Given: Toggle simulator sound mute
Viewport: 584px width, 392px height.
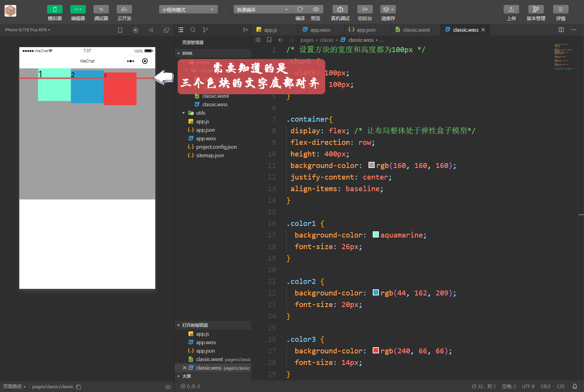Looking at the screenshot, I should click(151, 30).
